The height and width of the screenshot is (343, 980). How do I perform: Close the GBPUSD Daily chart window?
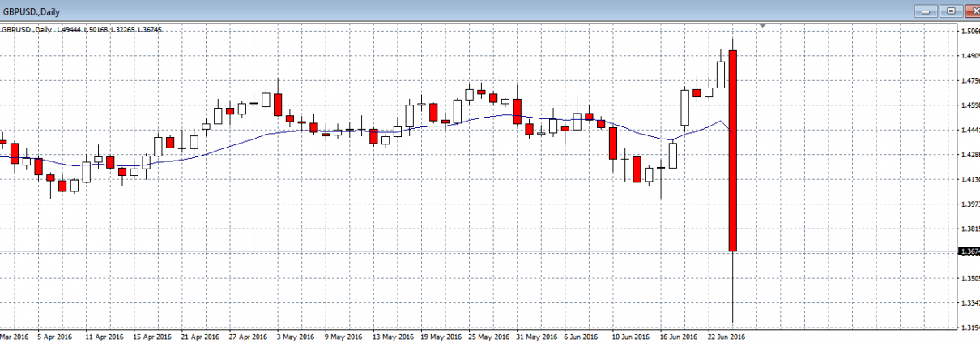click(969, 11)
